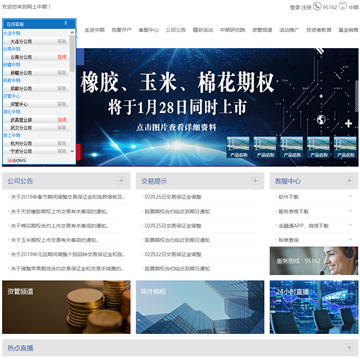Viewport: 360px width, 360px height.
Task: Open 02月26日交易保证金调整 notice
Action: pyautogui.click(x=173, y=197)
